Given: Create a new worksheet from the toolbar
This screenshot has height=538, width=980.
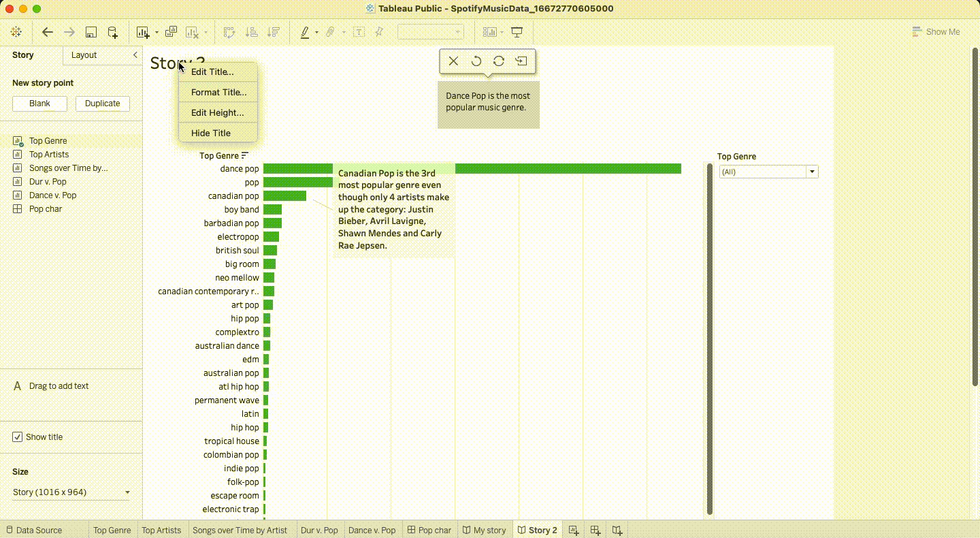Looking at the screenshot, I should tap(143, 32).
